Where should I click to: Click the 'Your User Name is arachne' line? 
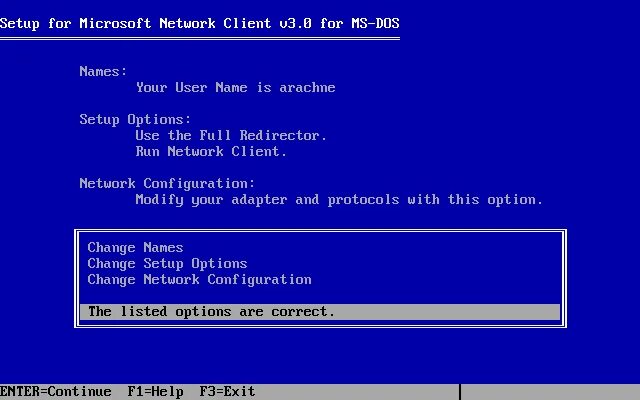point(236,87)
